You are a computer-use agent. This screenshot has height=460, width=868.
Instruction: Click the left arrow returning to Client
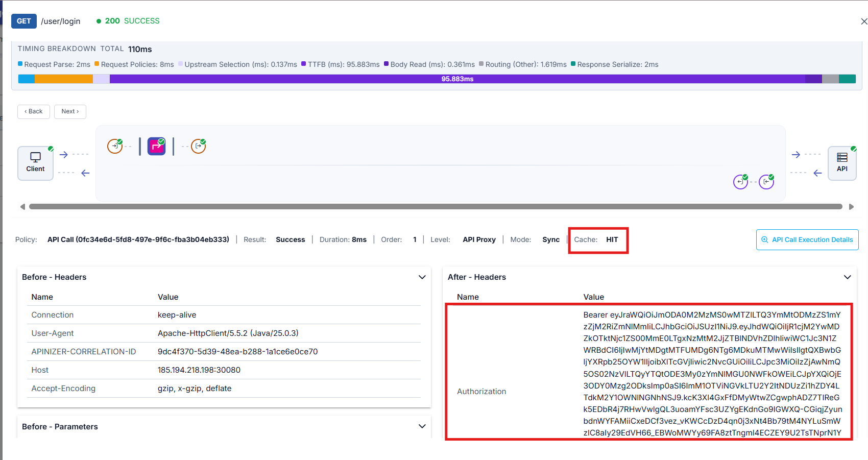point(85,173)
